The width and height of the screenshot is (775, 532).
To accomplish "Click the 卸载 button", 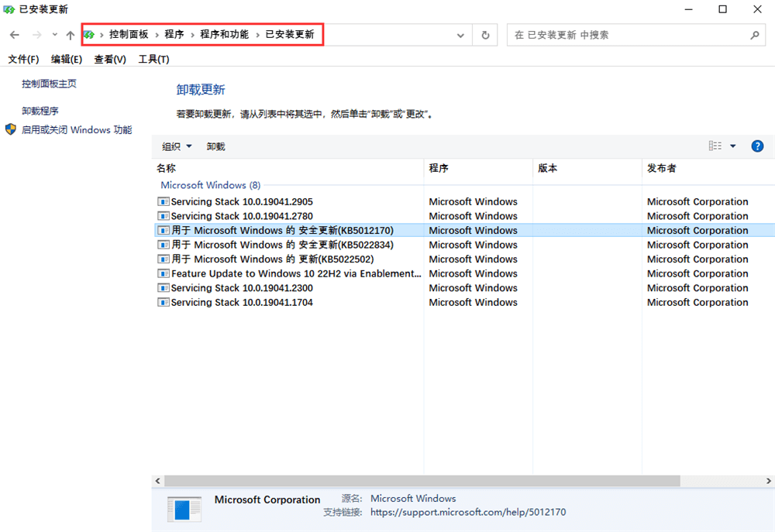I will point(215,146).
